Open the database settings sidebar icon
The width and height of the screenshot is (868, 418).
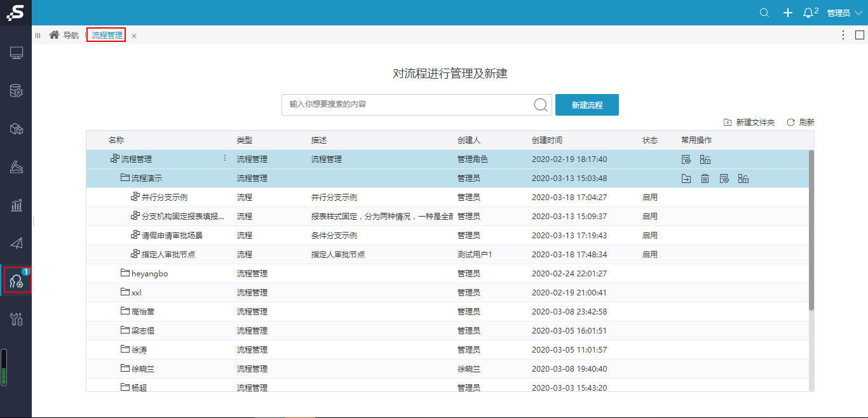point(17,91)
